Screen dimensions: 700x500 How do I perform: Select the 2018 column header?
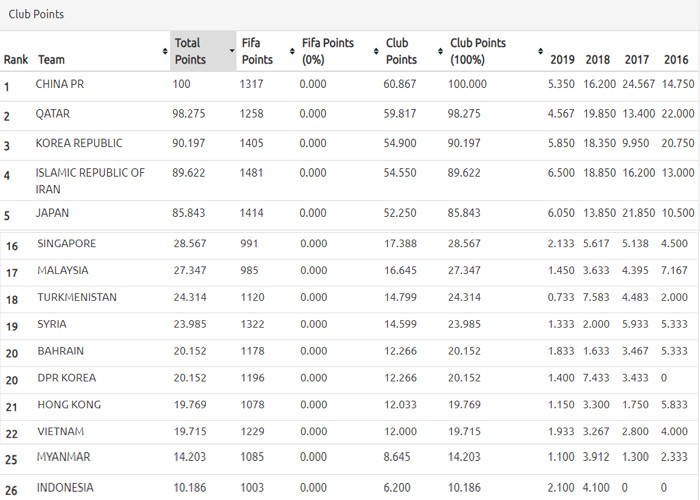click(x=598, y=60)
